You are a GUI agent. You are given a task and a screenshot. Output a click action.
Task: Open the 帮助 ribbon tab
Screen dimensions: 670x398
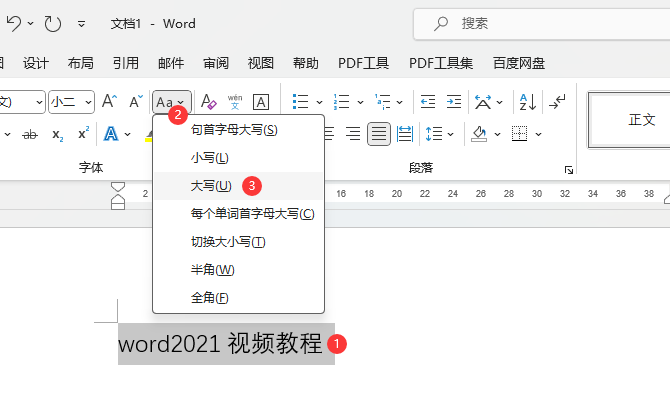306,63
